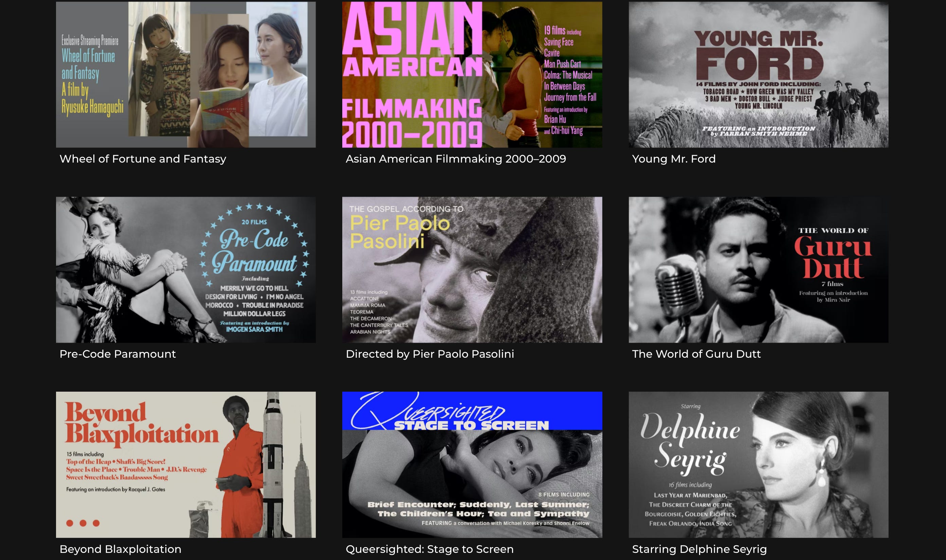Select the Young Mr. Ford collection image
946x560 pixels.
click(x=758, y=74)
